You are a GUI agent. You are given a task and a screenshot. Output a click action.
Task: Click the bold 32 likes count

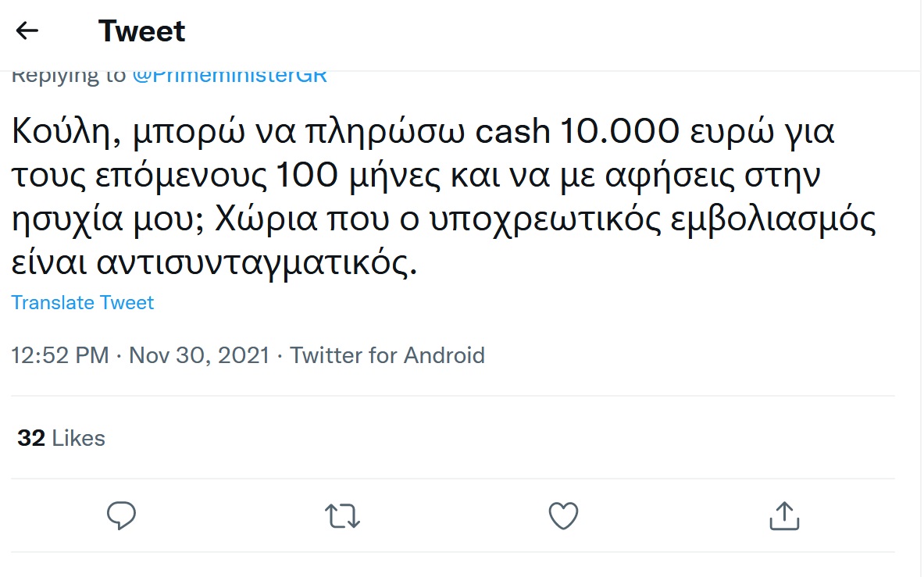[x=31, y=438]
